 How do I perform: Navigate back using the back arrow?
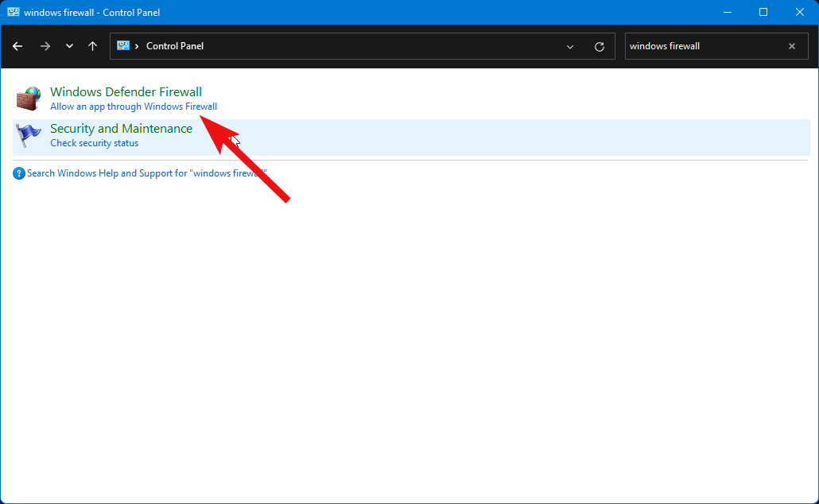pos(17,46)
